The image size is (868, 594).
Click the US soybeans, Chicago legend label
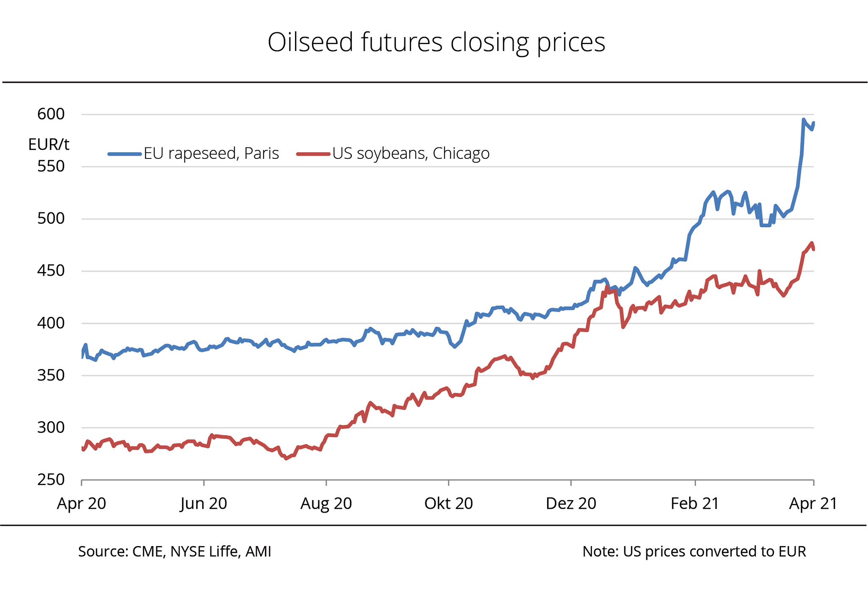411,153
